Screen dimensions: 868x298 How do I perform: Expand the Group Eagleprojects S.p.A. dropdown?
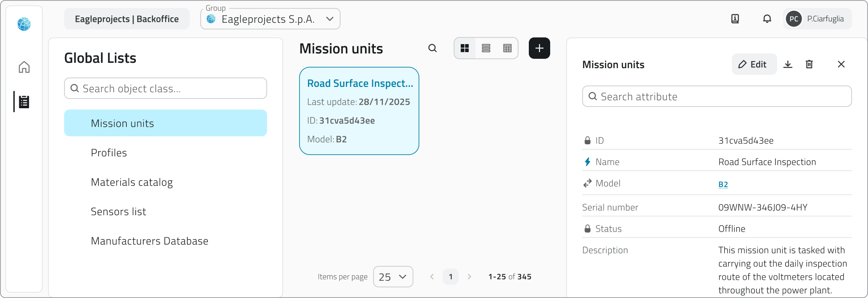pos(270,19)
